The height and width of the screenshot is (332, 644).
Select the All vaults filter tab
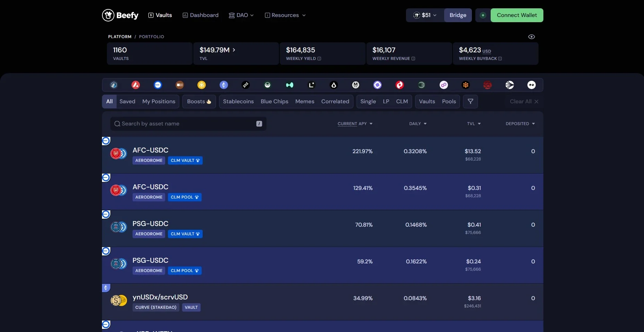click(109, 102)
